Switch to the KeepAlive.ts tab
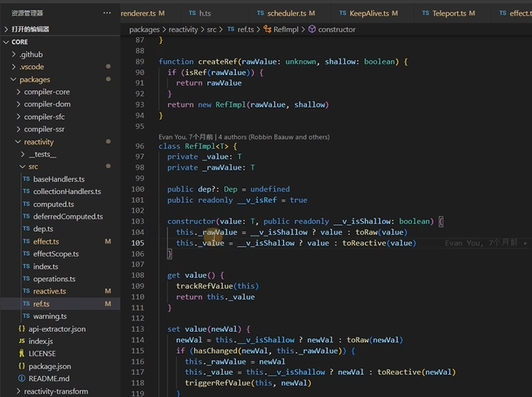The height and width of the screenshot is (397, 532). point(369,13)
